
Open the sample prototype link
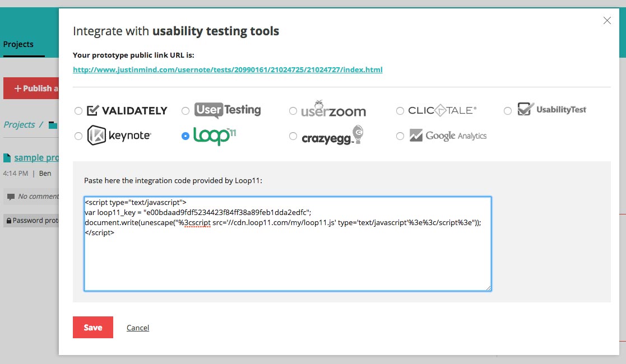click(x=36, y=158)
